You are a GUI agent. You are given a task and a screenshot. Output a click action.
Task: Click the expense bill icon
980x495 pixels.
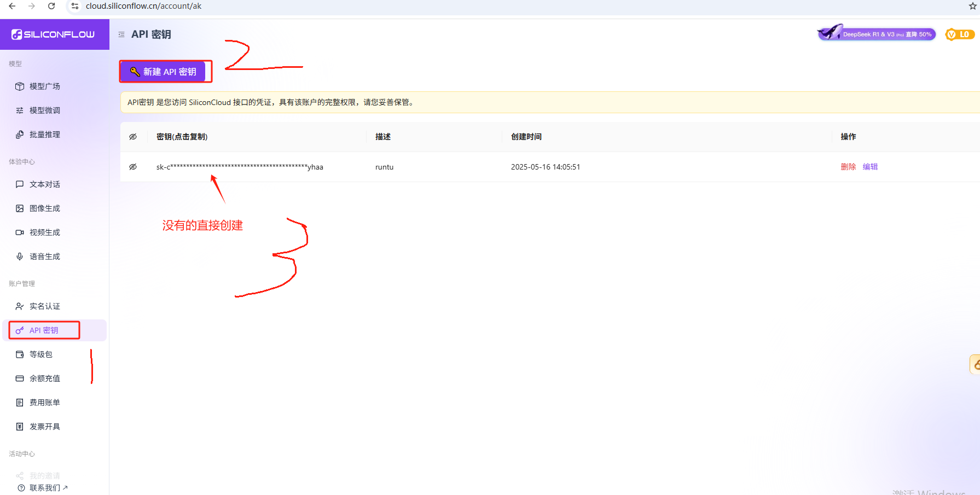tap(20, 403)
